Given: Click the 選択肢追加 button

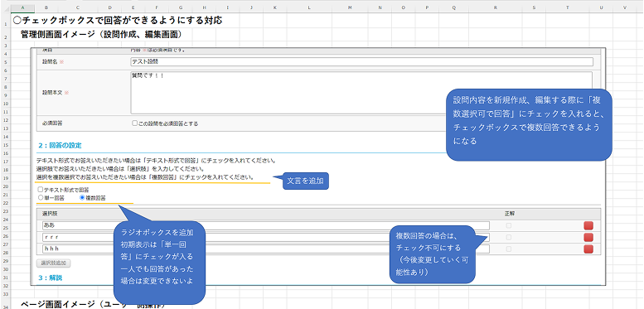Looking at the screenshot, I should (54, 263).
